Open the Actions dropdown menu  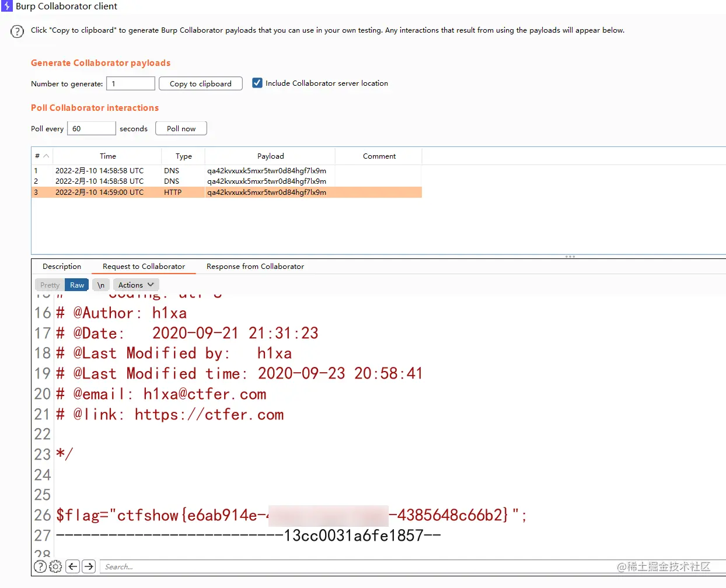[135, 285]
